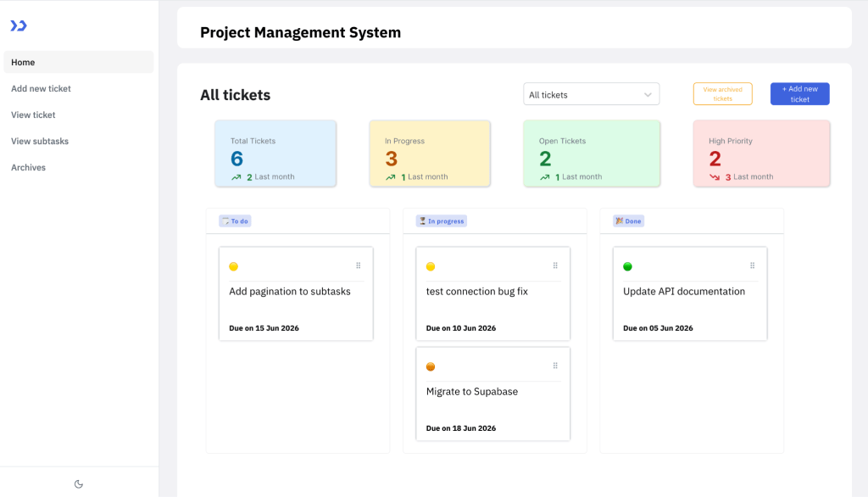Click the blue + Add new ticket button
The height and width of the screenshot is (497, 868).
[x=800, y=93]
